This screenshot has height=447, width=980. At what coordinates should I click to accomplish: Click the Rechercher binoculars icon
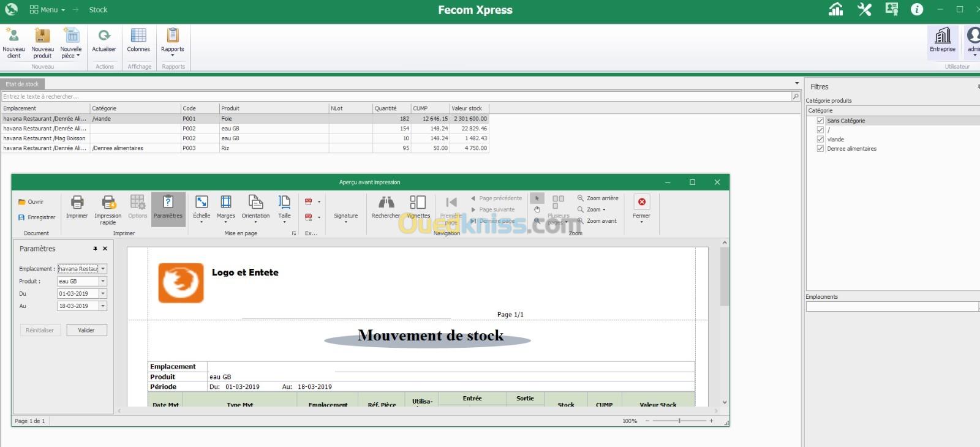coord(386,202)
